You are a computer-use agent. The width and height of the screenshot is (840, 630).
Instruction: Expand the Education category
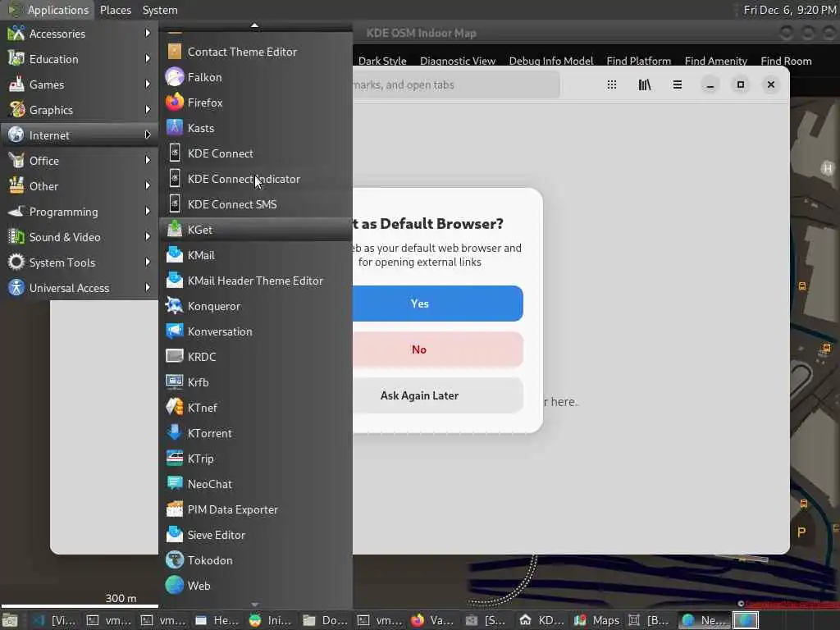coord(80,59)
